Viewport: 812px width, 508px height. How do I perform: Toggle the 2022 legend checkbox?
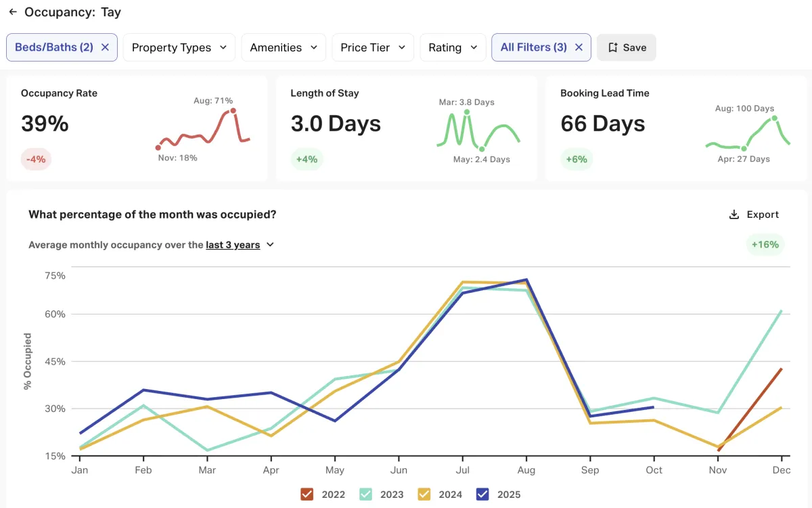tap(307, 494)
